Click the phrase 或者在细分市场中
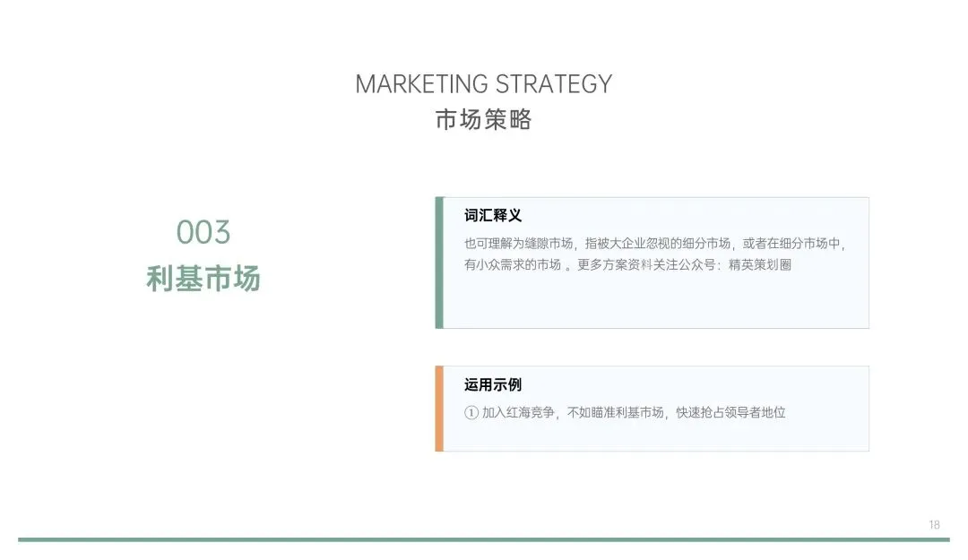The height and width of the screenshot is (560, 968). coord(791,243)
